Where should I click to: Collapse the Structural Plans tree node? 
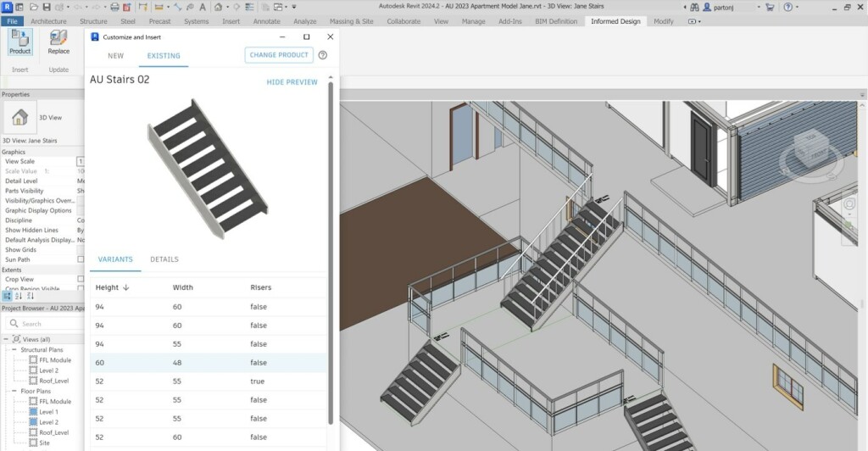point(14,349)
